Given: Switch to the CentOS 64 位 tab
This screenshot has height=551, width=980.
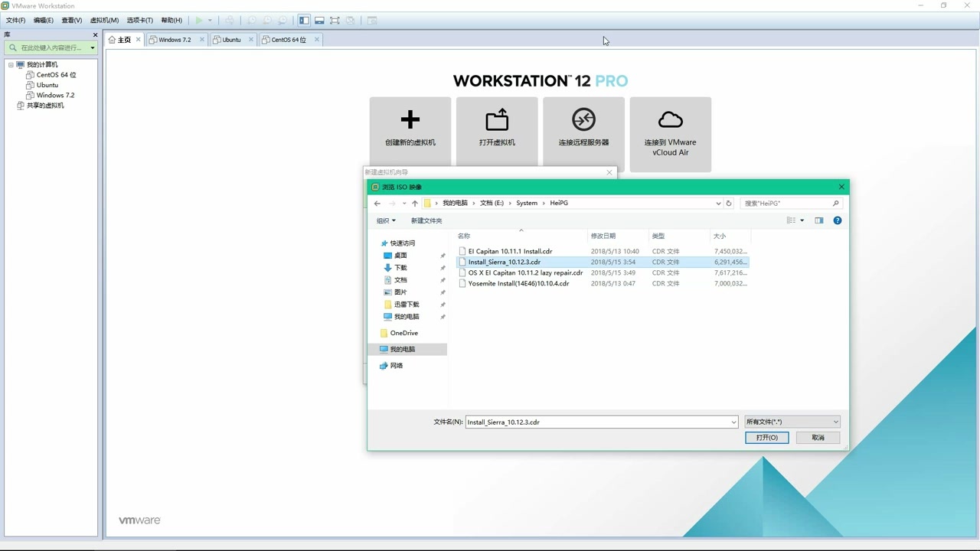Looking at the screenshot, I should pos(289,40).
